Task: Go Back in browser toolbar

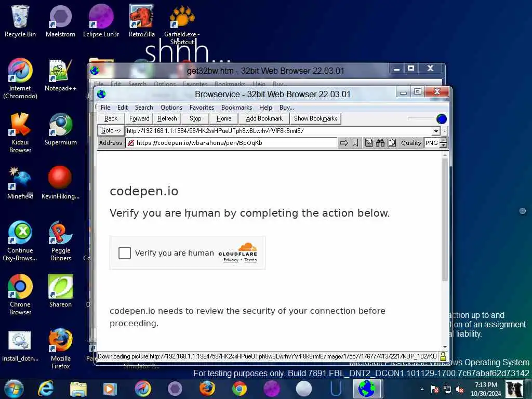Action: pyautogui.click(x=111, y=118)
